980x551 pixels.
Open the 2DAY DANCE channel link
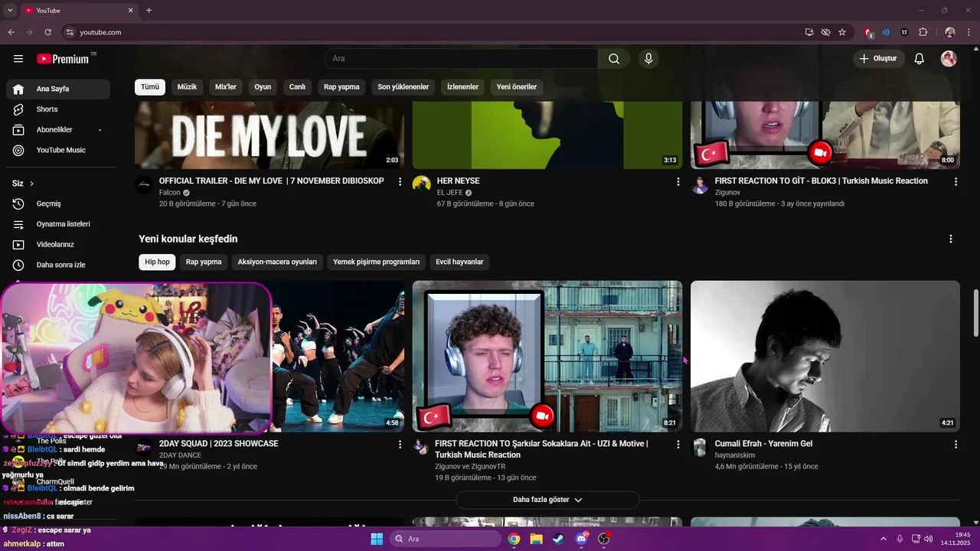click(180, 455)
